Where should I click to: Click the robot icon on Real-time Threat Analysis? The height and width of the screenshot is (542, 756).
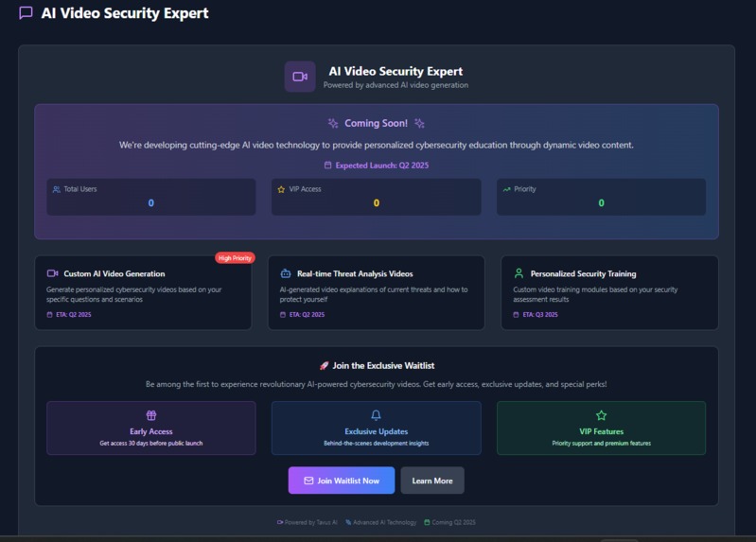pyautogui.click(x=286, y=273)
